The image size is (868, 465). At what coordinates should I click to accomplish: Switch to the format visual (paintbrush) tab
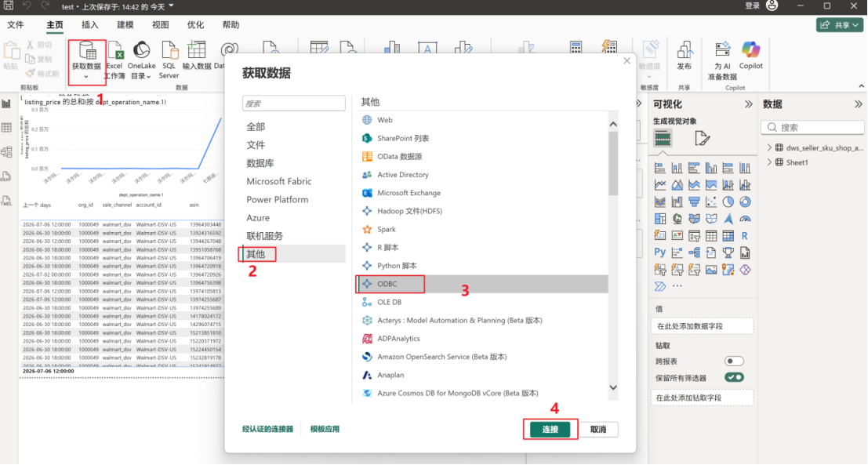[702, 138]
